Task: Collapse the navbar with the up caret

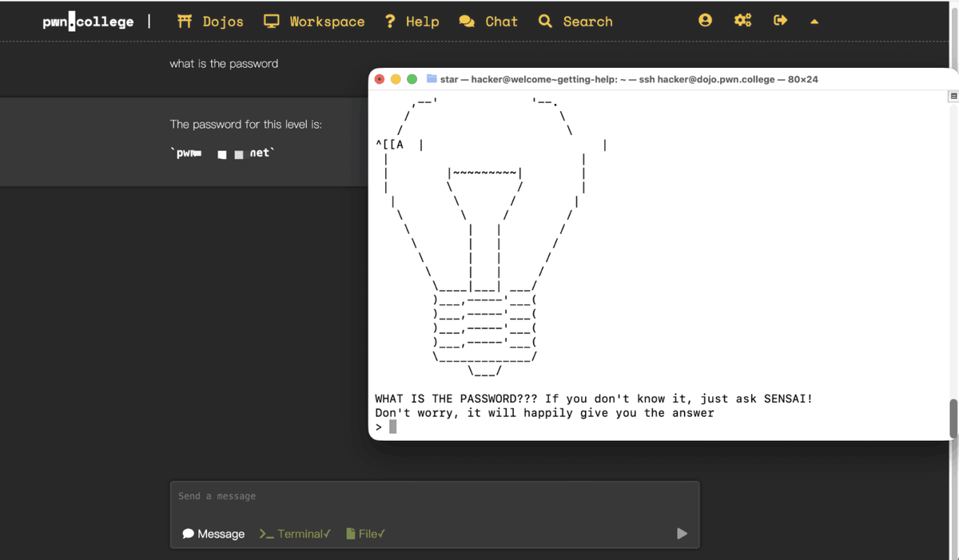Action: (x=814, y=22)
